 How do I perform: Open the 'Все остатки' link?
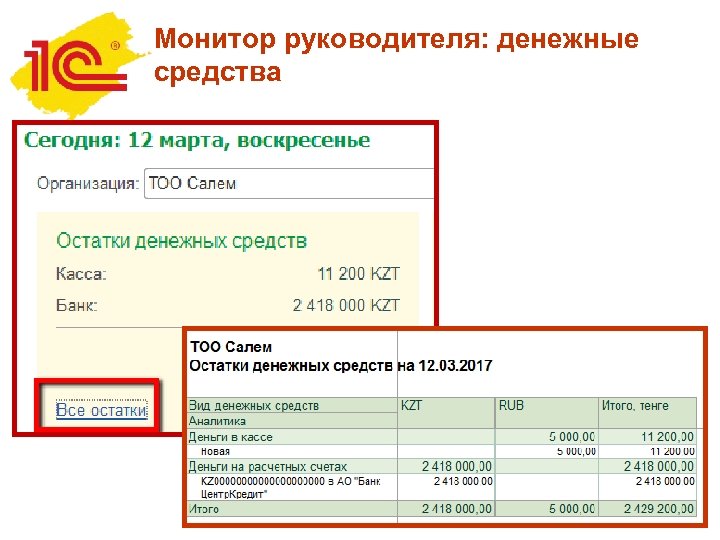[x=101, y=410]
